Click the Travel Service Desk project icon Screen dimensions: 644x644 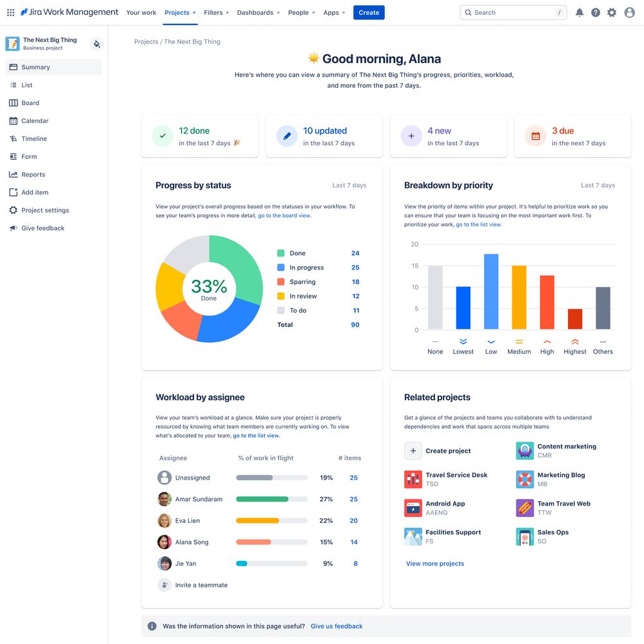413,480
